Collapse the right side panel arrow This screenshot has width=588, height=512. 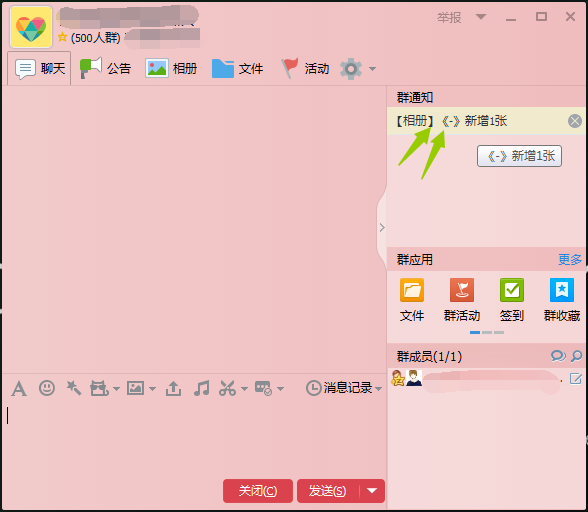tap(382, 228)
